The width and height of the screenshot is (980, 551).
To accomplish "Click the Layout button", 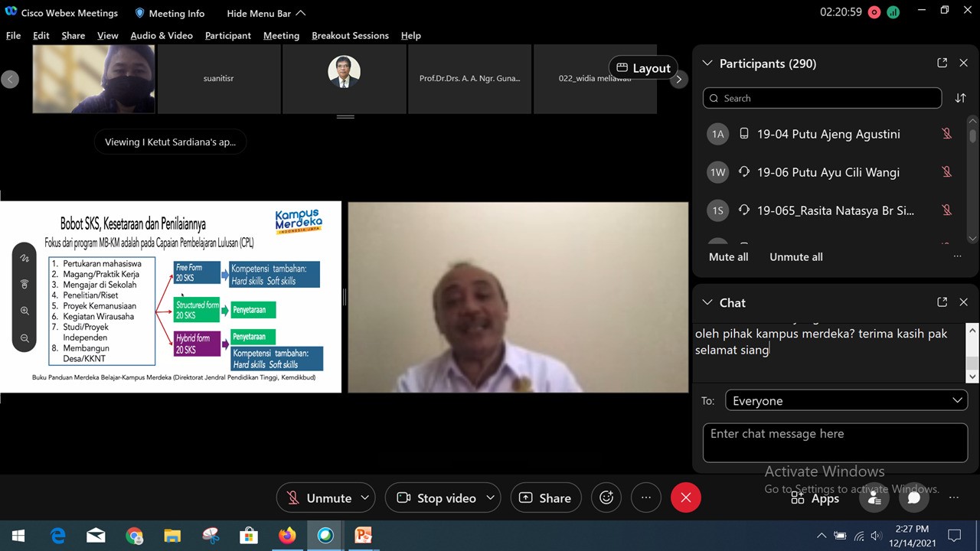I will click(643, 68).
